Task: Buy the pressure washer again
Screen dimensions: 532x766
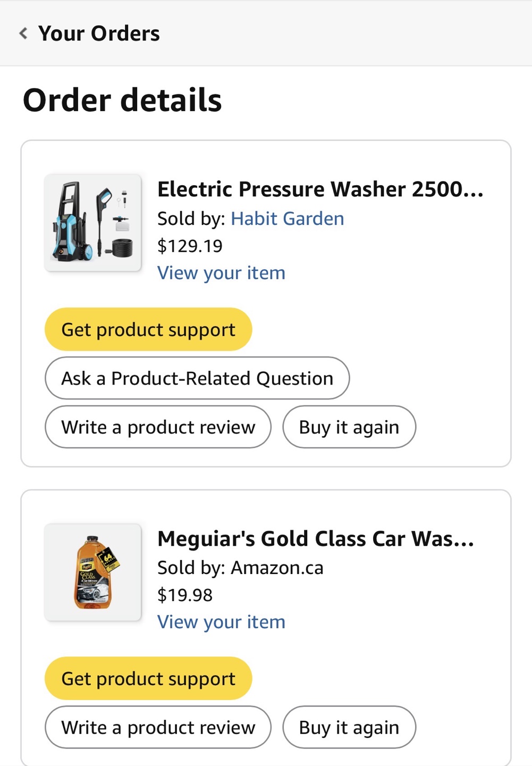Action: pyautogui.click(x=349, y=427)
